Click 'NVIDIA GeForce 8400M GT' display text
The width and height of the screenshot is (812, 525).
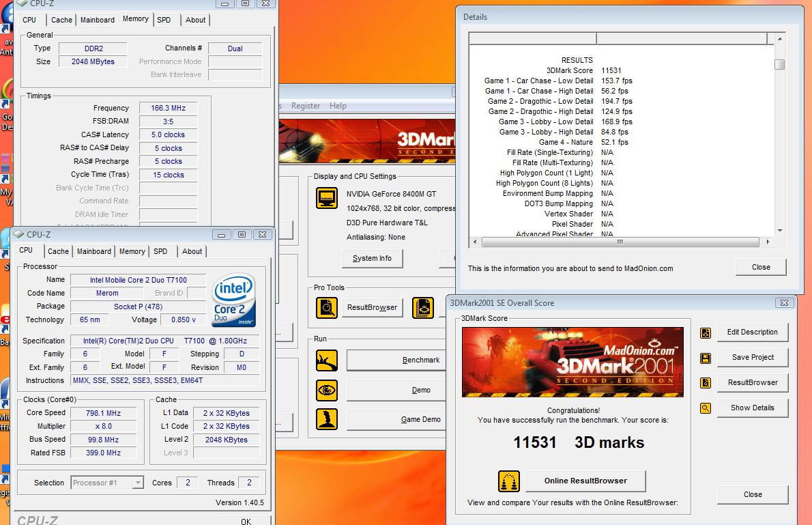pyautogui.click(x=392, y=194)
